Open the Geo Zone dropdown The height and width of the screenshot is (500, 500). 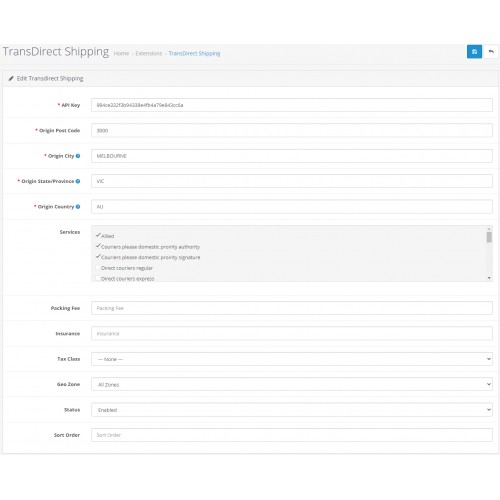pyautogui.click(x=292, y=384)
